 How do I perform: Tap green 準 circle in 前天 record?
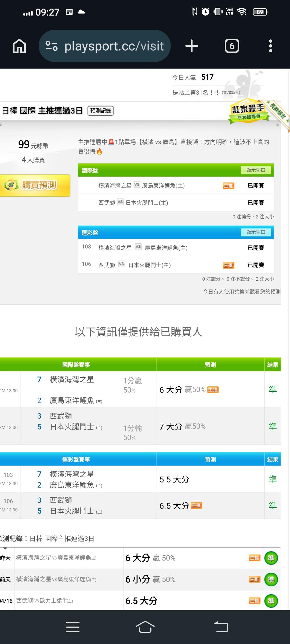point(271,580)
